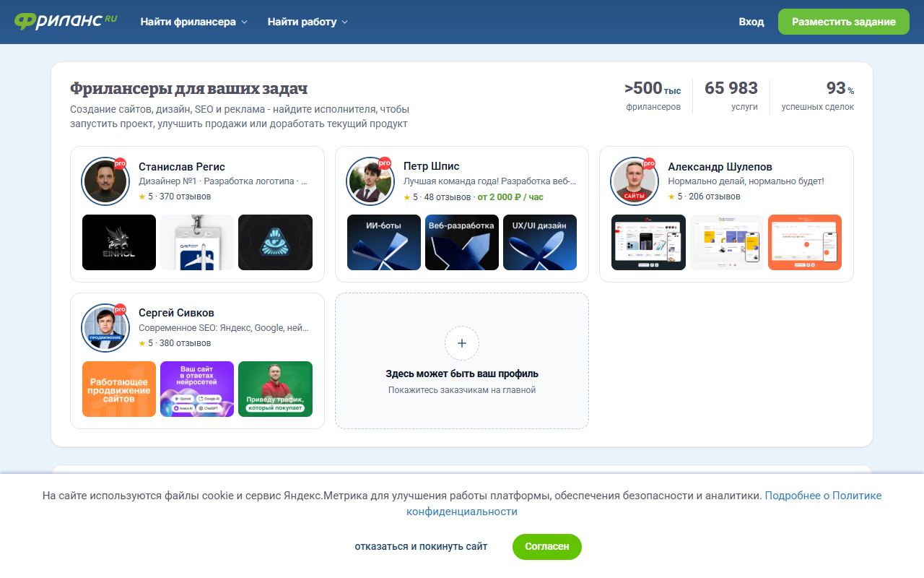Accept cookies with the Согласен button
The width and height of the screenshot is (924, 578).
tap(547, 546)
